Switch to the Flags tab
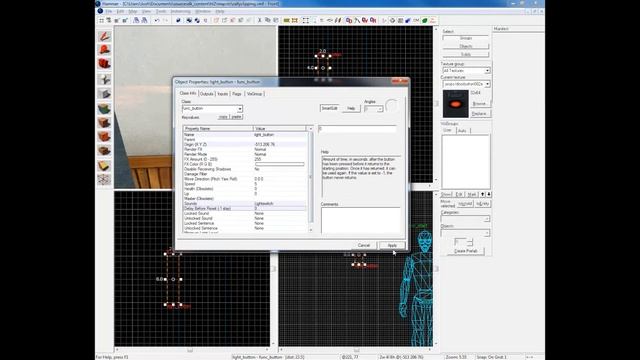The height and width of the screenshot is (360, 640). tap(237, 94)
